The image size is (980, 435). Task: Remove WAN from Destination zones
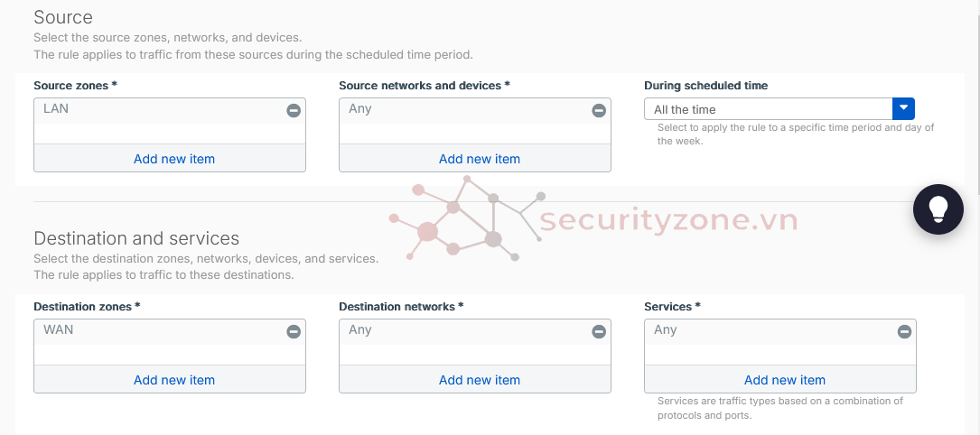294,331
